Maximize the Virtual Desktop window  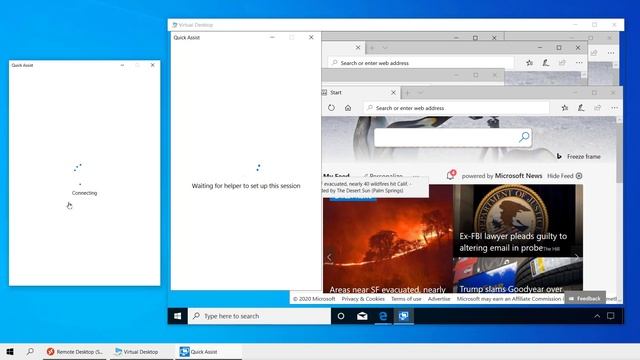595,25
